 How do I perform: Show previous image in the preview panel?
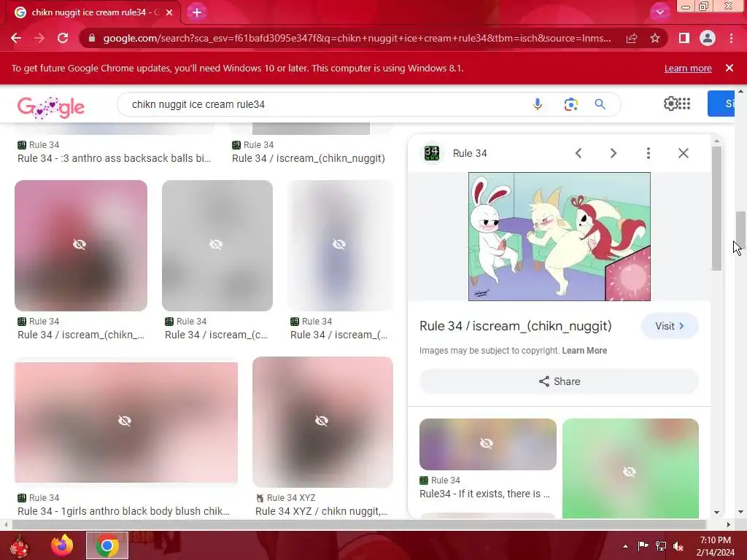pyautogui.click(x=578, y=153)
